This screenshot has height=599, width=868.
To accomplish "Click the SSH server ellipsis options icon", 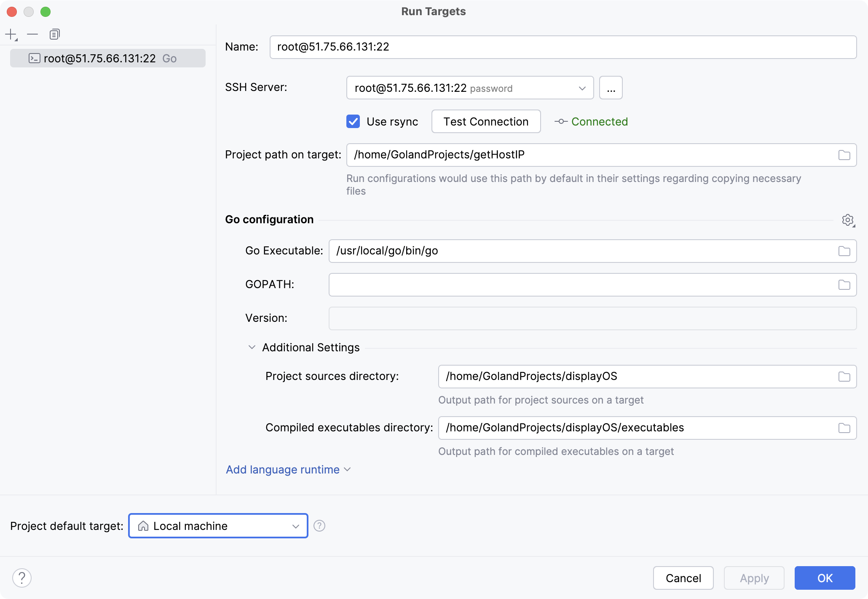I will (611, 88).
